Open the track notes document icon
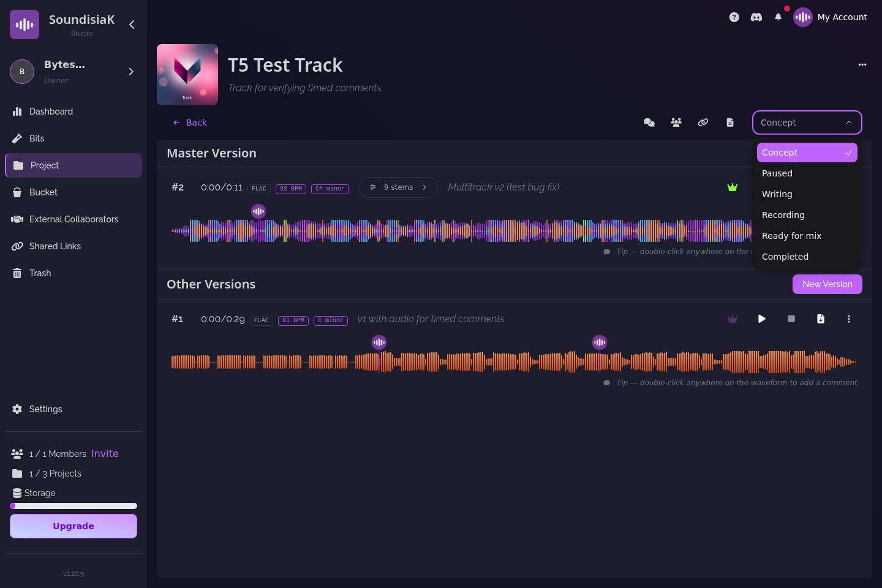Screen dimensions: 882x588 click(x=730, y=123)
